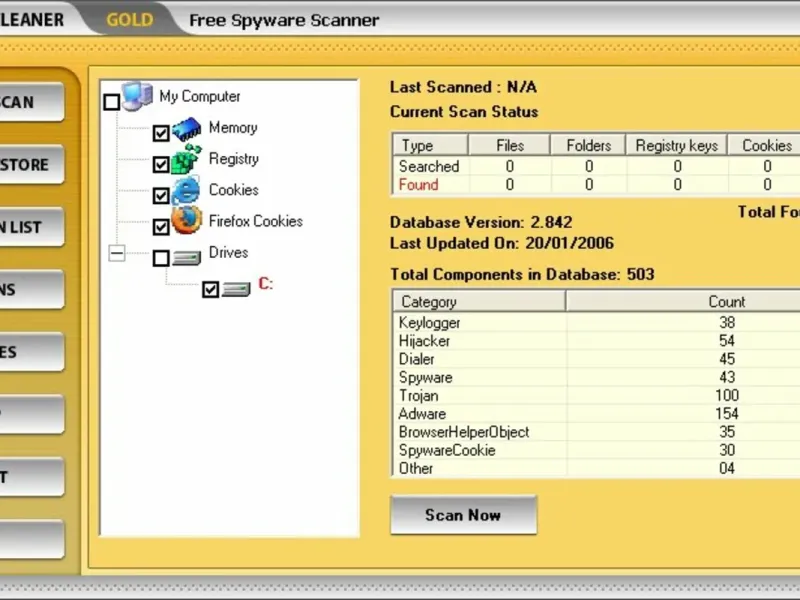Click the Firefox Cookies icon
The width and height of the screenshot is (800, 600).
[186, 220]
